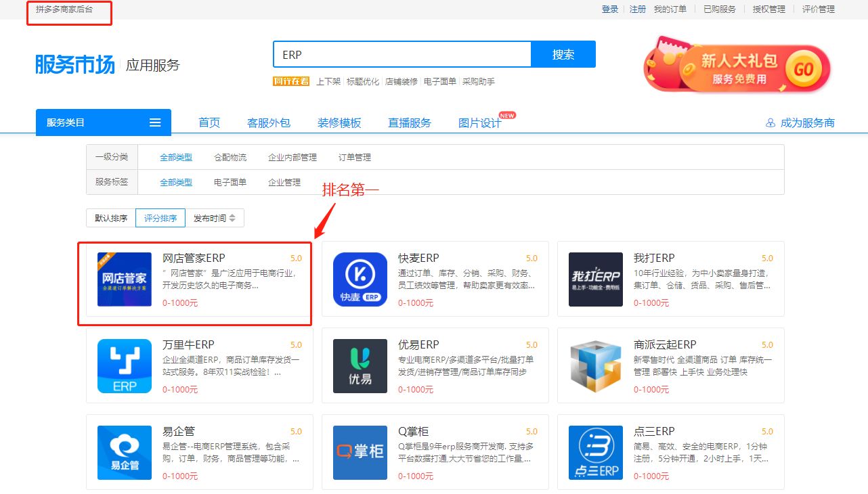
Task: Click the 搜索 button
Action: [563, 54]
